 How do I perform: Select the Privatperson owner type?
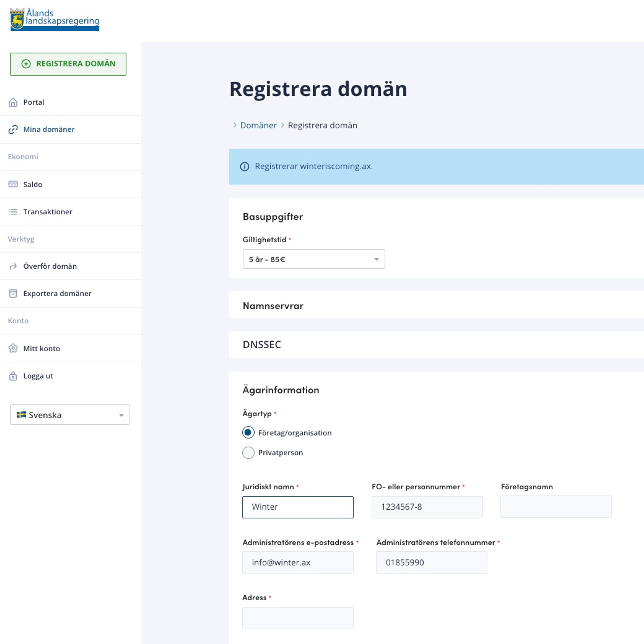(248, 453)
